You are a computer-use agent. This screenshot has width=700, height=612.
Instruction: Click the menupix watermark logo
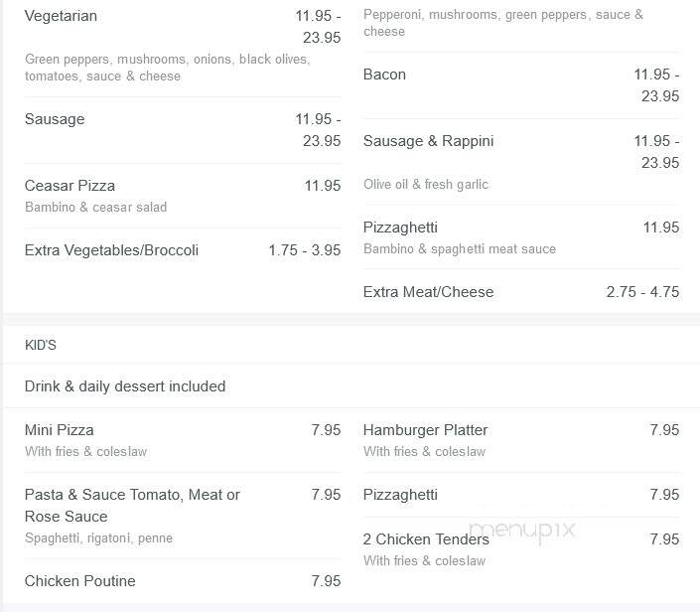click(x=522, y=532)
